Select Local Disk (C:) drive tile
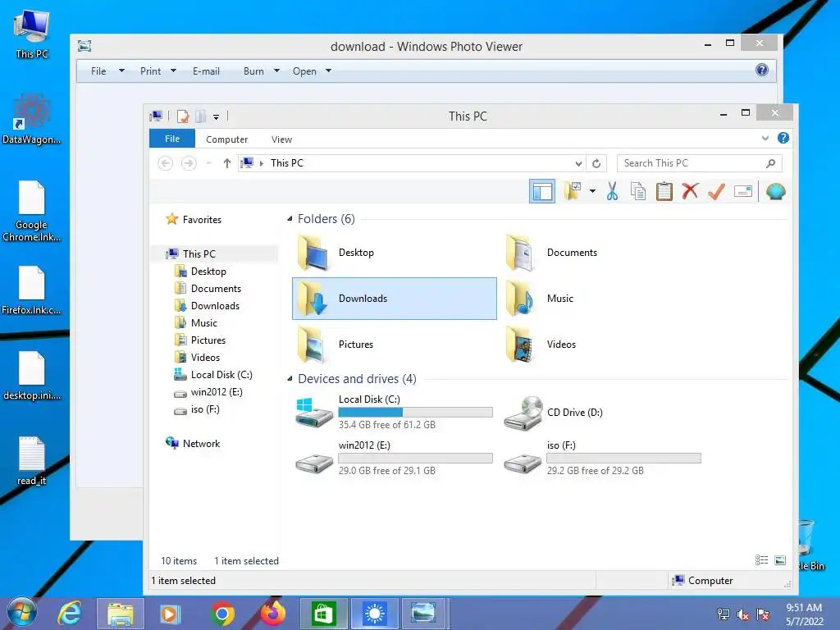This screenshot has width=840, height=630. point(394,412)
